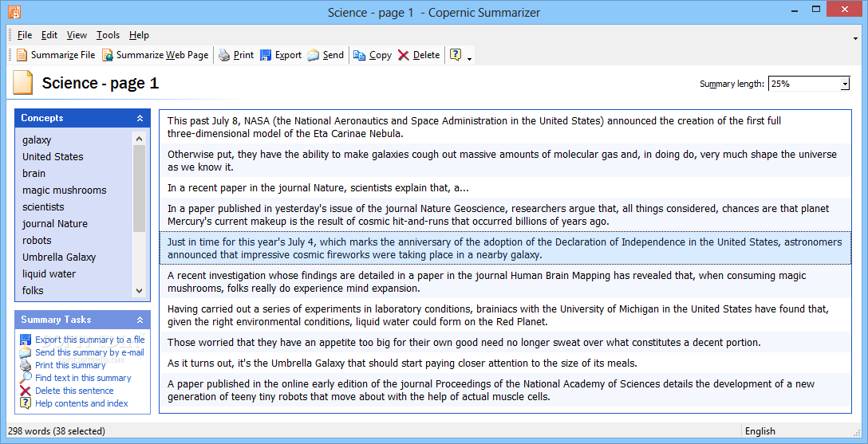Image resolution: width=868 pixels, height=444 pixels.
Task: Click the Summarize Web Page icon
Action: tap(108, 55)
